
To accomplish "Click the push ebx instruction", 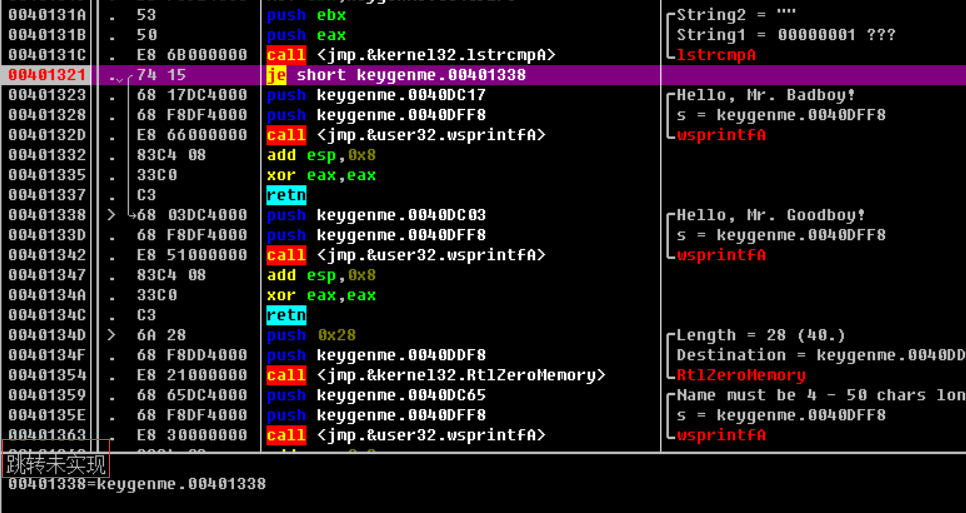I will [x=306, y=15].
